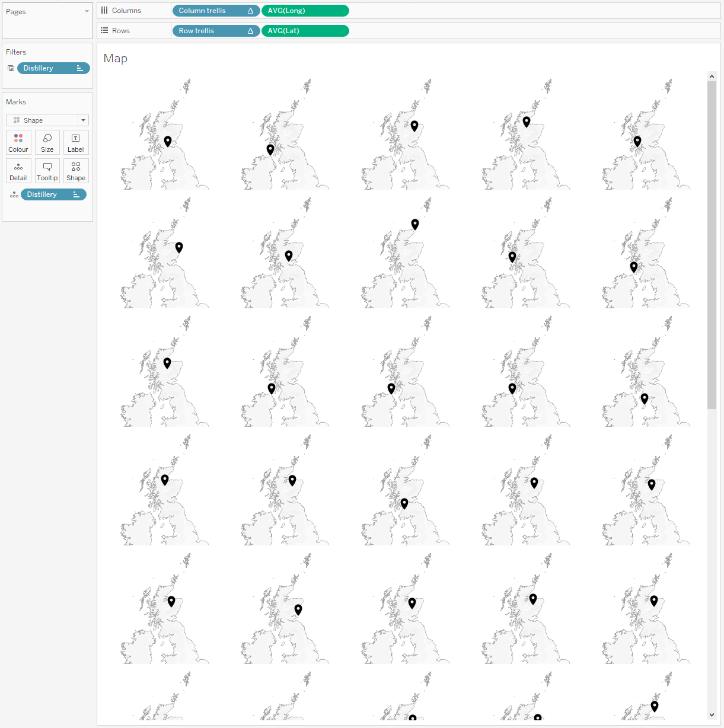Open the Shape mark type dropdown
Viewport: 724px width, 728px height.
click(x=47, y=120)
